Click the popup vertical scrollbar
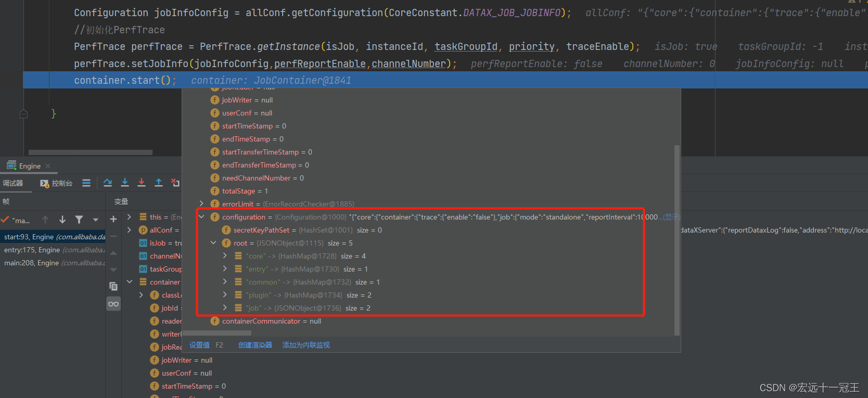The width and height of the screenshot is (868, 398). point(677,240)
